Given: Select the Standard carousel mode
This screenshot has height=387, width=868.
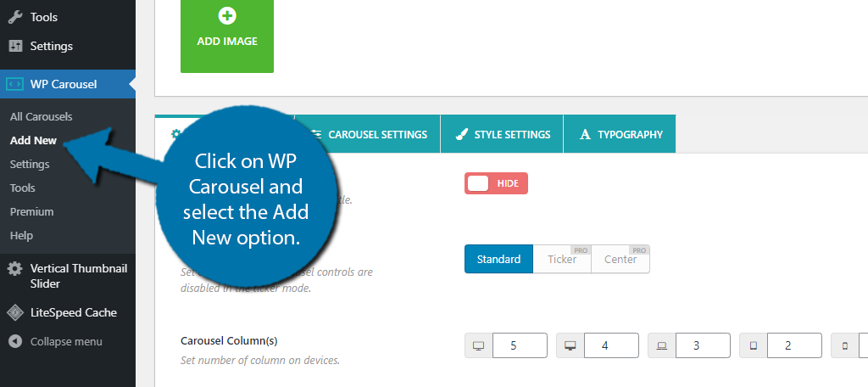Looking at the screenshot, I should 498,259.
